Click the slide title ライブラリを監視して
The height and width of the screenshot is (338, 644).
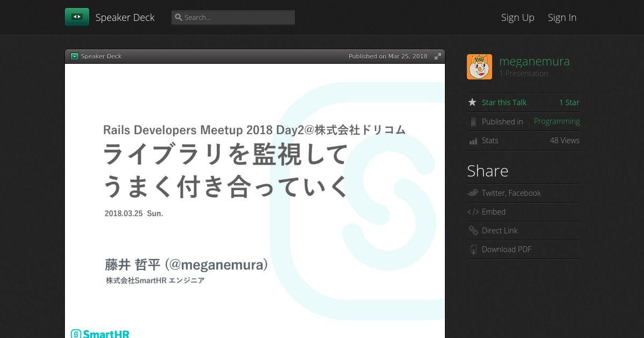tap(225, 155)
